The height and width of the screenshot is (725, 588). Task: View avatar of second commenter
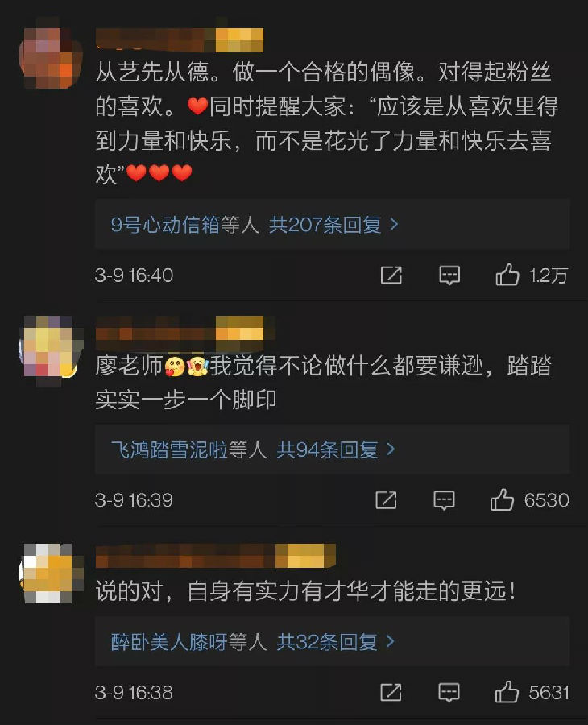51,346
